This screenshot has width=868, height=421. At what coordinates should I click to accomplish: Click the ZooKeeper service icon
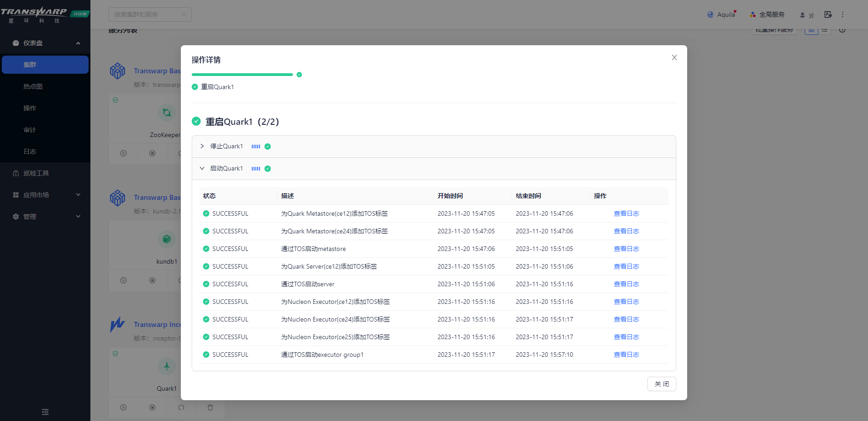167,113
